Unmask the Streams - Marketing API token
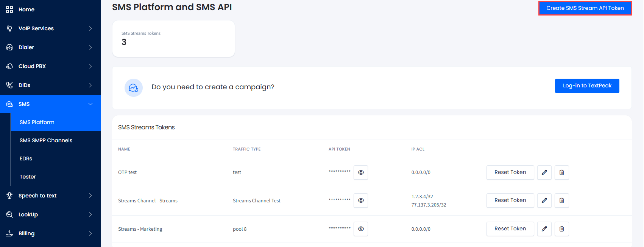Image resolution: width=644 pixels, height=247 pixels. 361,229
